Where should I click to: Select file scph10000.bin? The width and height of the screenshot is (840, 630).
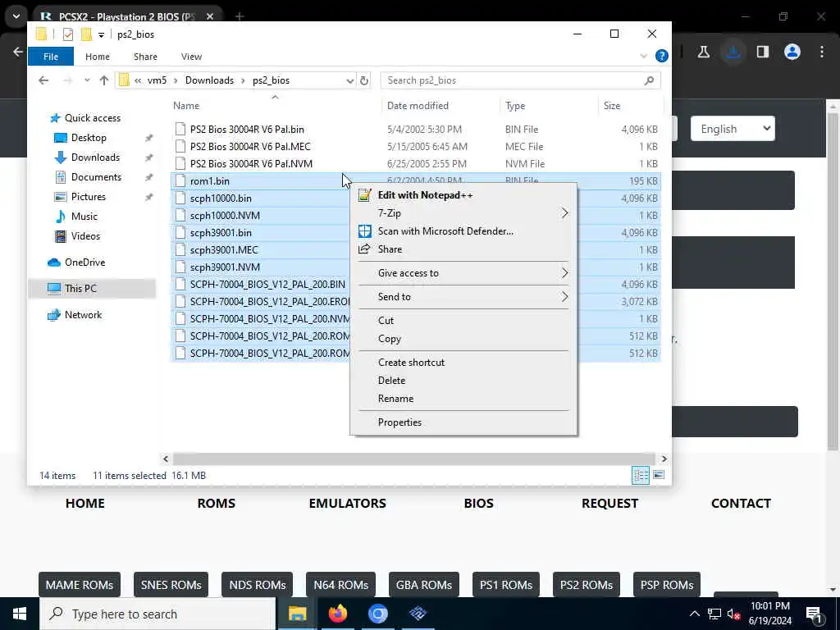(221, 199)
